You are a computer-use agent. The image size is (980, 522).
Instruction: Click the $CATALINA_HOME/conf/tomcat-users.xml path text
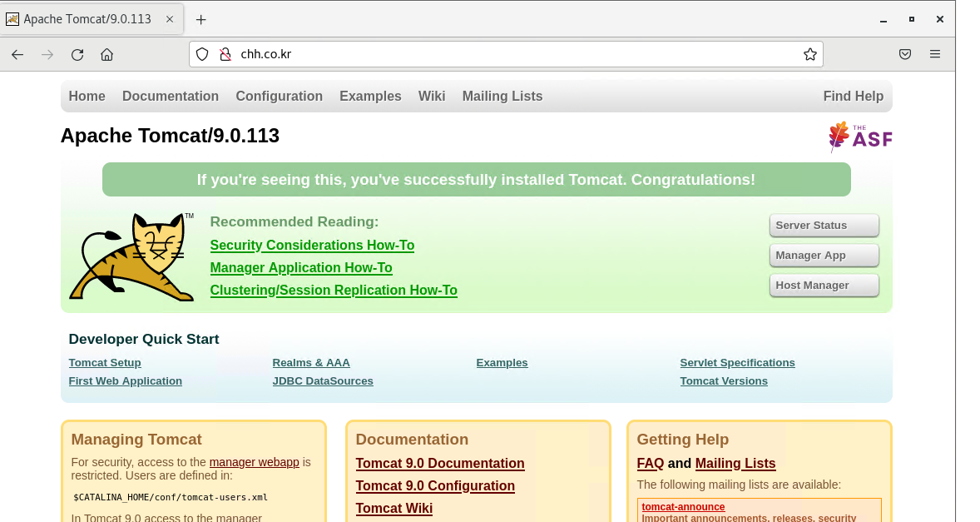click(x=171, y=498)
